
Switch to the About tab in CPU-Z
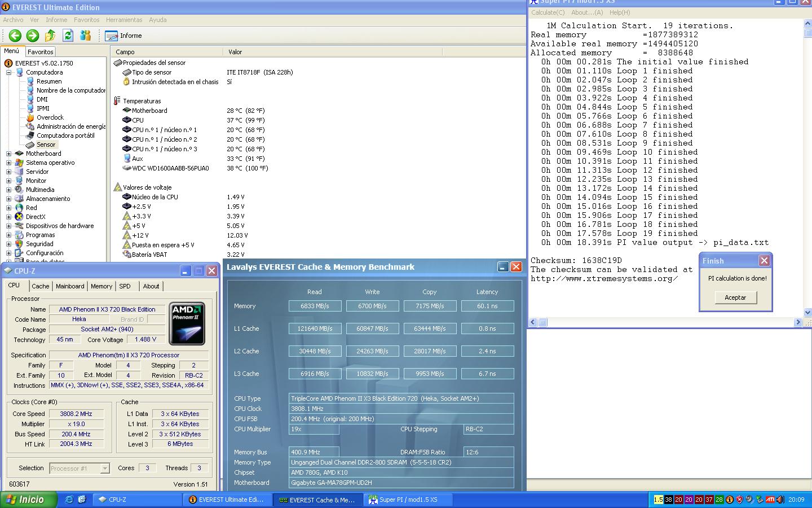point(151,286)
